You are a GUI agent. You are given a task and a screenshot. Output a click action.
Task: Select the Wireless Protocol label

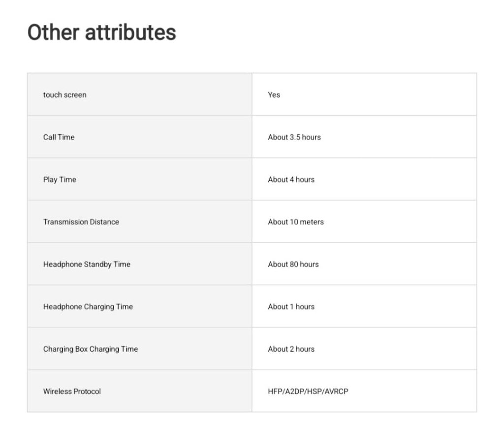[72, 392]
